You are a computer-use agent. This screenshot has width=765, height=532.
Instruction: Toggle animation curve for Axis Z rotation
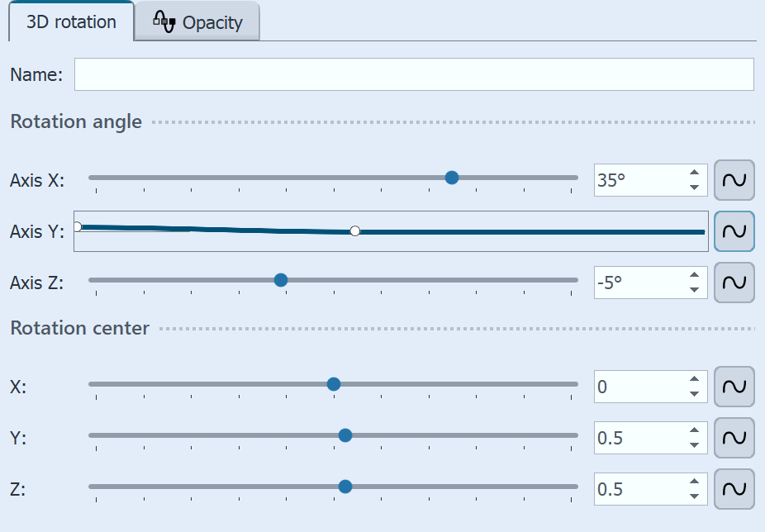[x=734, y=282]
